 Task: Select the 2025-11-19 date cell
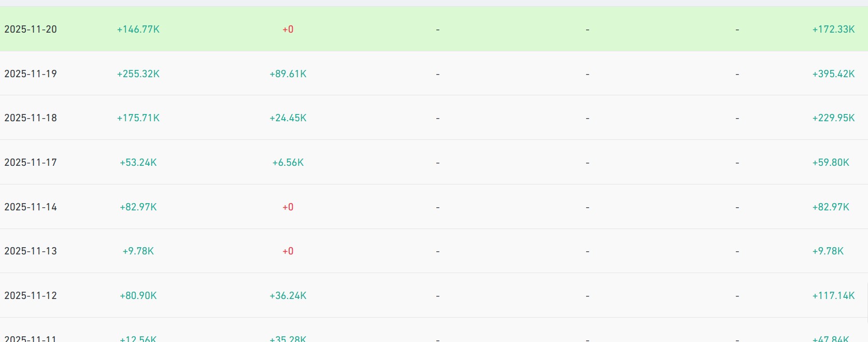tap(31, 74)
